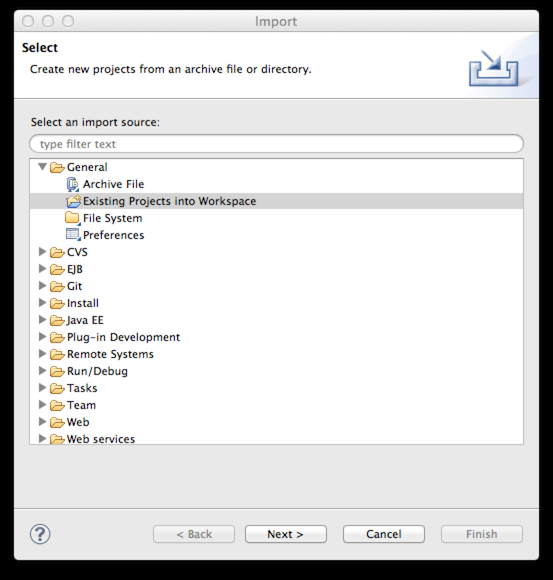
Task: Expand the CVS category
Action: tap(43, 252)
